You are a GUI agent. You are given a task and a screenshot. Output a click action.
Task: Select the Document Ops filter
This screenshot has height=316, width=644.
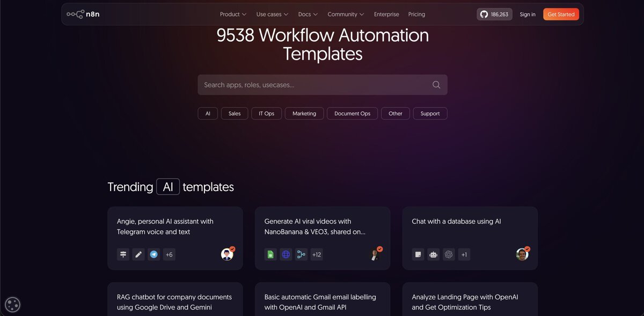point(353,113)
